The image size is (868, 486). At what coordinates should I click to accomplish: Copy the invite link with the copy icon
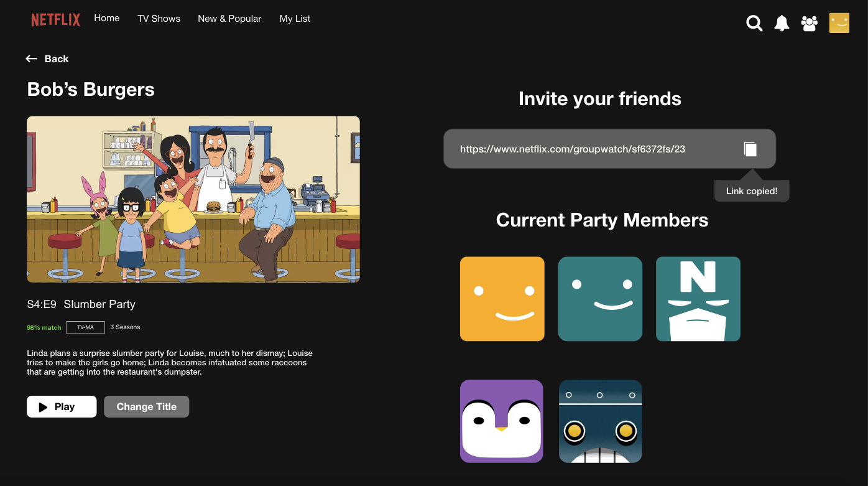750,149
